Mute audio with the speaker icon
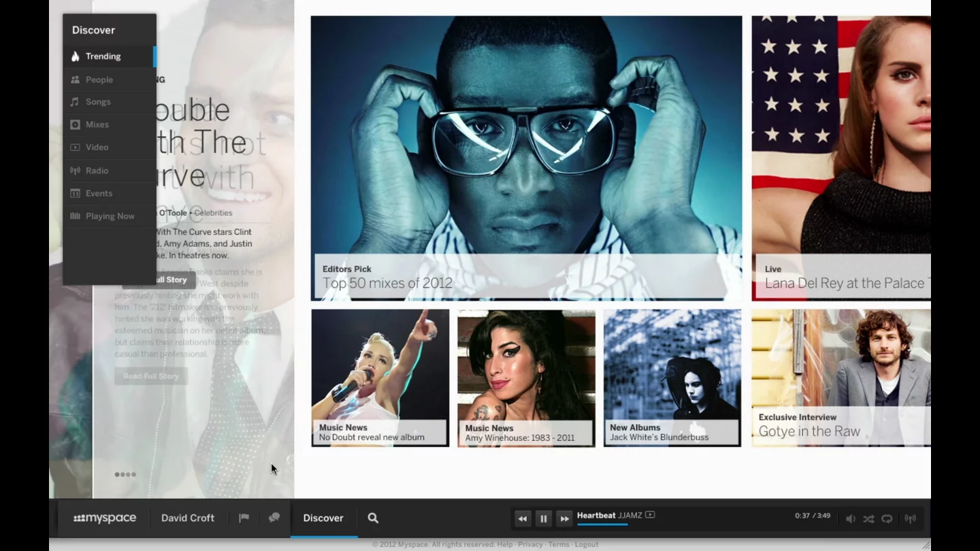Image resolution: width=980 pixels, height=551 pixels. tap(851, 518)
